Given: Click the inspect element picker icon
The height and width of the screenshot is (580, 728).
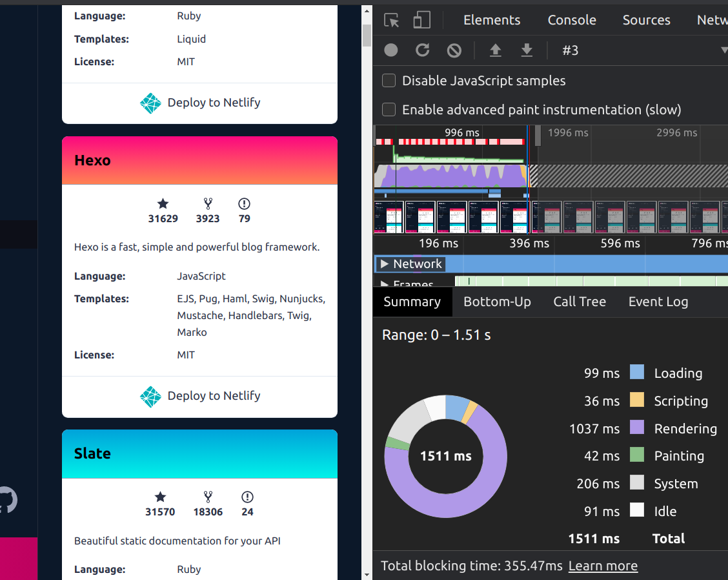Looking at the screenshot, I should (x=392, y=20).
